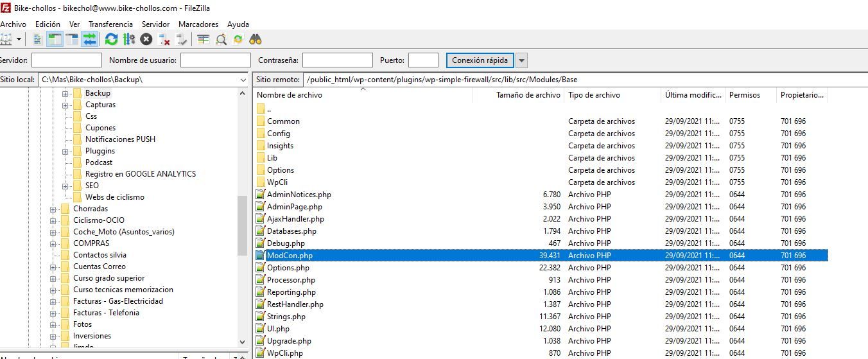Screen dimensions: 868x359
Task: Click the Conexión rápida button
Action: point(480,60)
